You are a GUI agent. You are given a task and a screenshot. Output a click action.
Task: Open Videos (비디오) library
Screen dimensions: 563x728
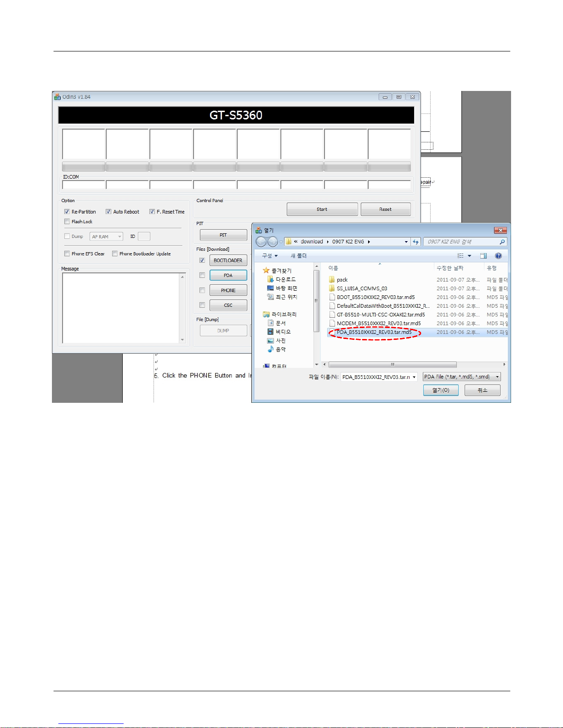pos(279,332)
